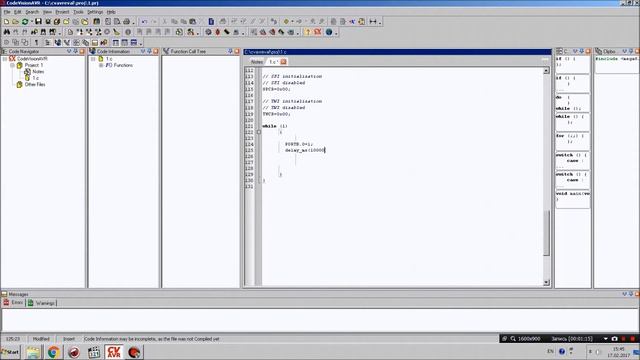
Task: Click the editor scrollbar up arrow
Action: 547,71
